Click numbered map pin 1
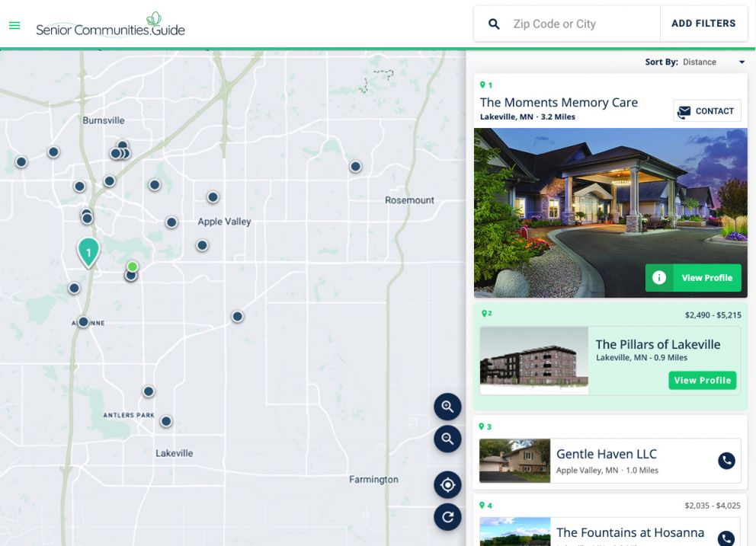Viewport: 756px width, 546px height. [88, 253]
